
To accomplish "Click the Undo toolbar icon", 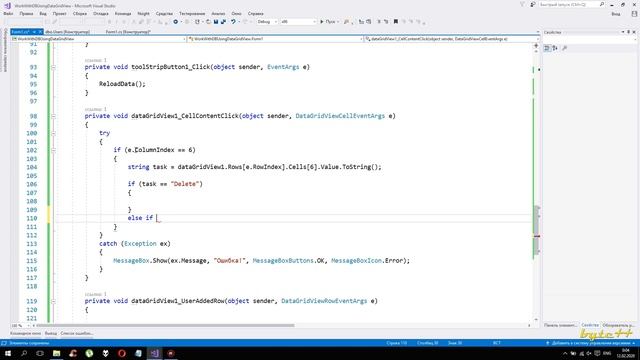I will (233, 22).
